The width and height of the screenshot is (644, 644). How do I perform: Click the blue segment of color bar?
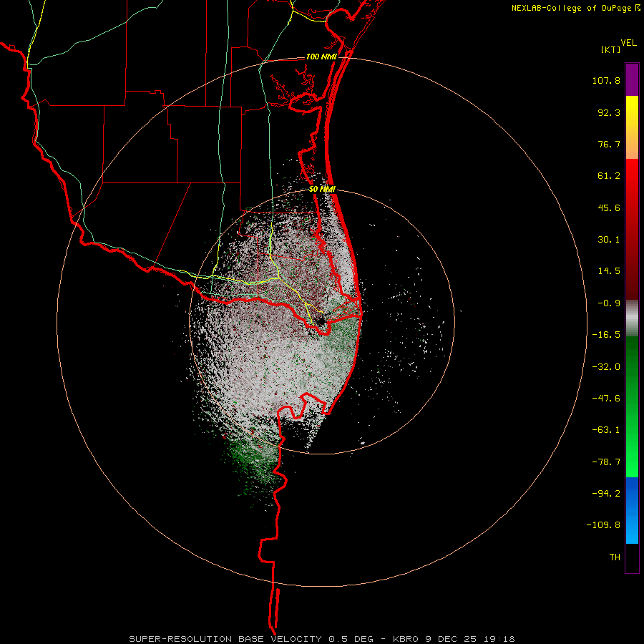(632, 510)
